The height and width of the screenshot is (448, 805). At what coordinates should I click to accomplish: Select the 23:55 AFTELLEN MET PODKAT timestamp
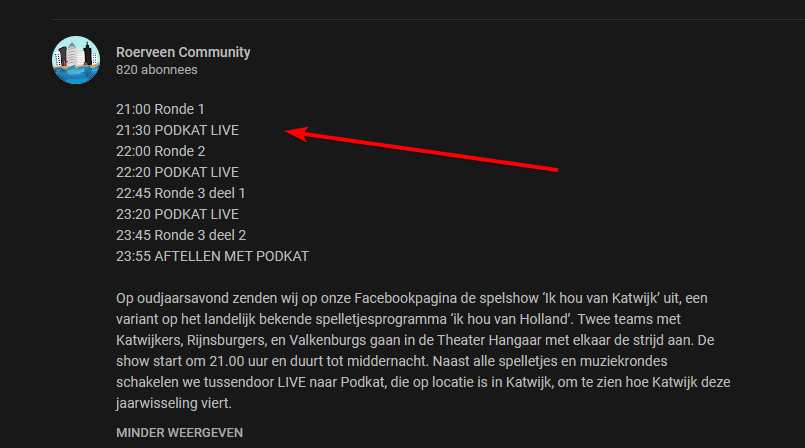(x=213, y=257)
